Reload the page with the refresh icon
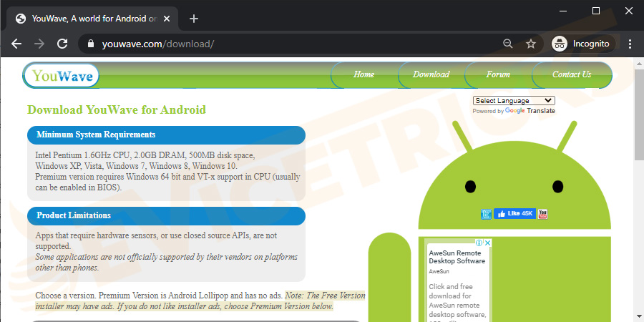The image size is (644, 322). (62, 44)
